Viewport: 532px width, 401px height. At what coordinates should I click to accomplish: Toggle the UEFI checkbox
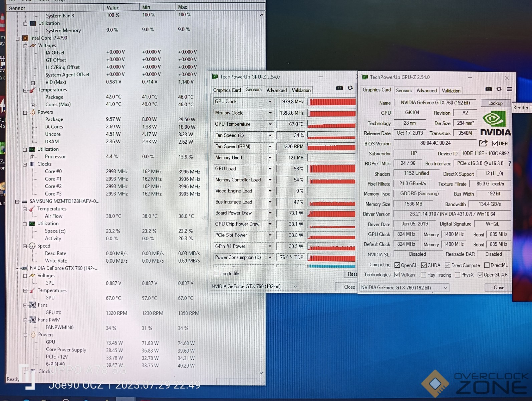point(495,144)
